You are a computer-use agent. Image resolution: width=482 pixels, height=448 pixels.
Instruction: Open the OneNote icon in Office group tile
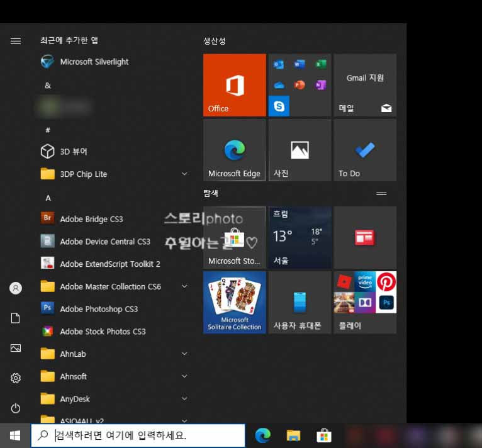point(321,85)
